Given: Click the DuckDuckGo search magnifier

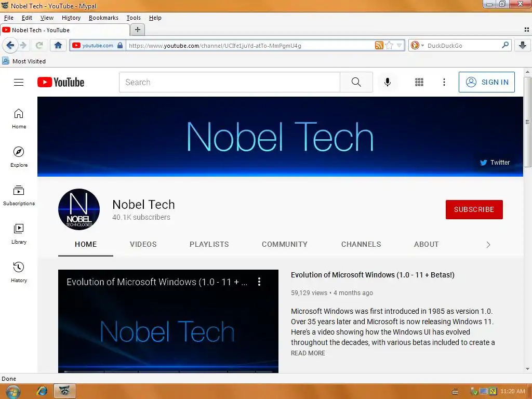Looking at the screenshot, I should coord(505,45).
